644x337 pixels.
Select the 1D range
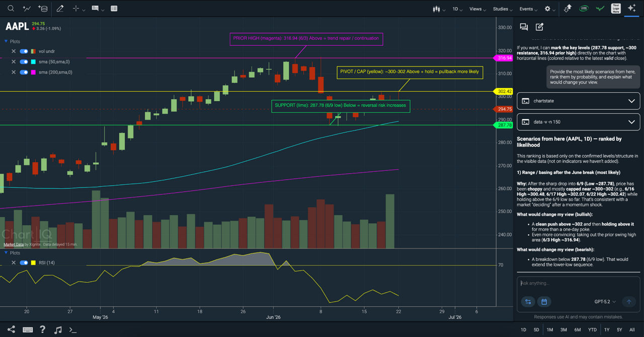pyautogui.click(x=523, y=330)
